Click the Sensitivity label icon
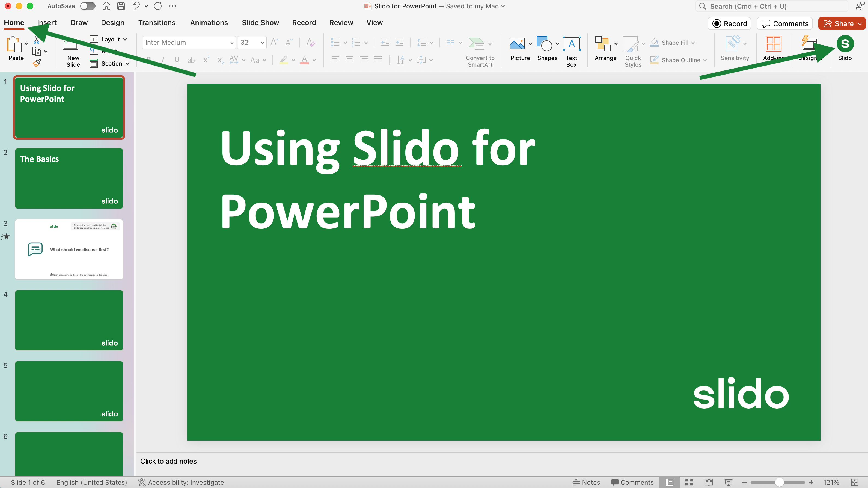 pyautogui.click(x=733, y=44)
